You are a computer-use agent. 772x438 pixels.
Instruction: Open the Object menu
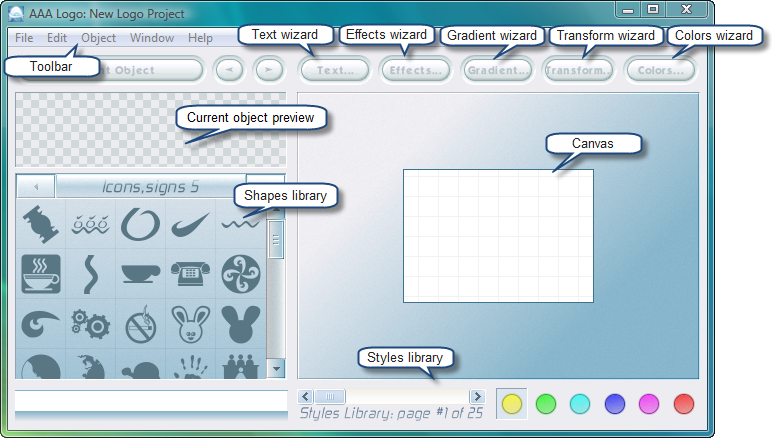(x=98, y=38)
